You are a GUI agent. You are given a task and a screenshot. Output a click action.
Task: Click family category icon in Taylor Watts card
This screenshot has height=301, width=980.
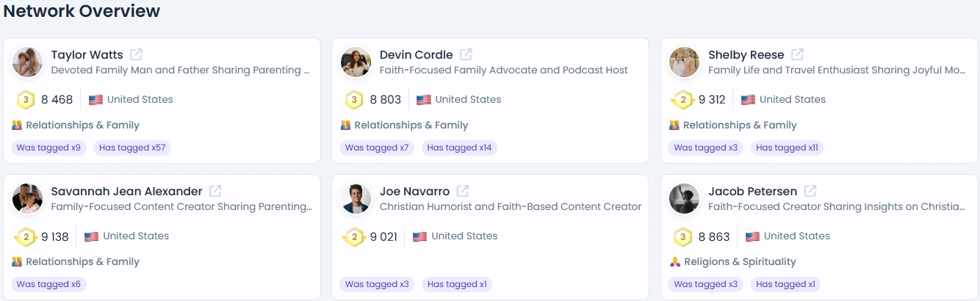click(x=17, y=126)
